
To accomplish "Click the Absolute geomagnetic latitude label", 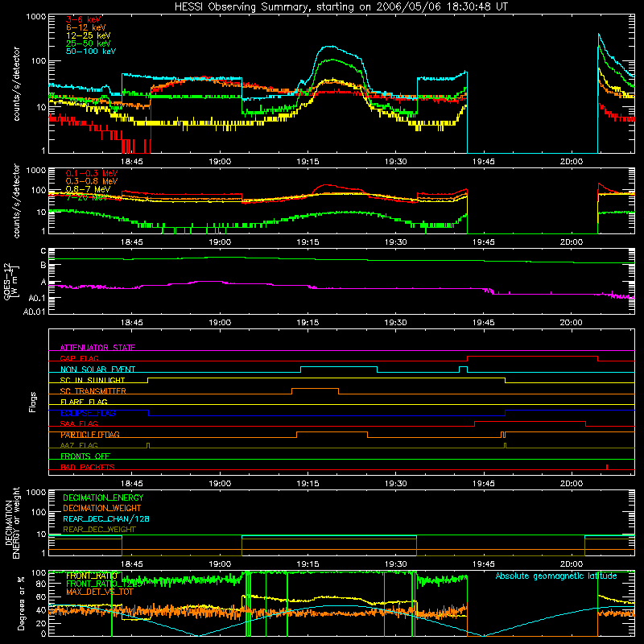I will tap(556, 576).
